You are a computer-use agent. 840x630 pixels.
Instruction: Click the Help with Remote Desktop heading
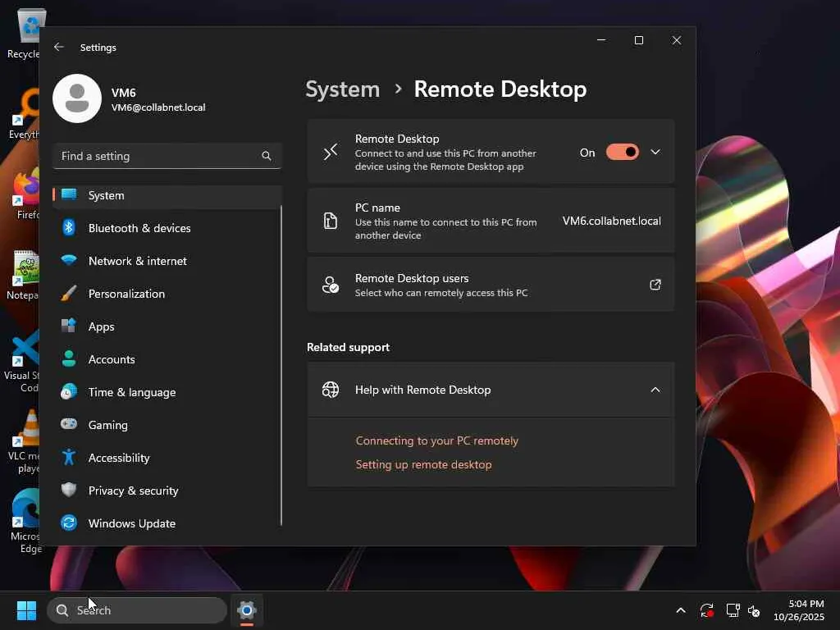point(422,390)
